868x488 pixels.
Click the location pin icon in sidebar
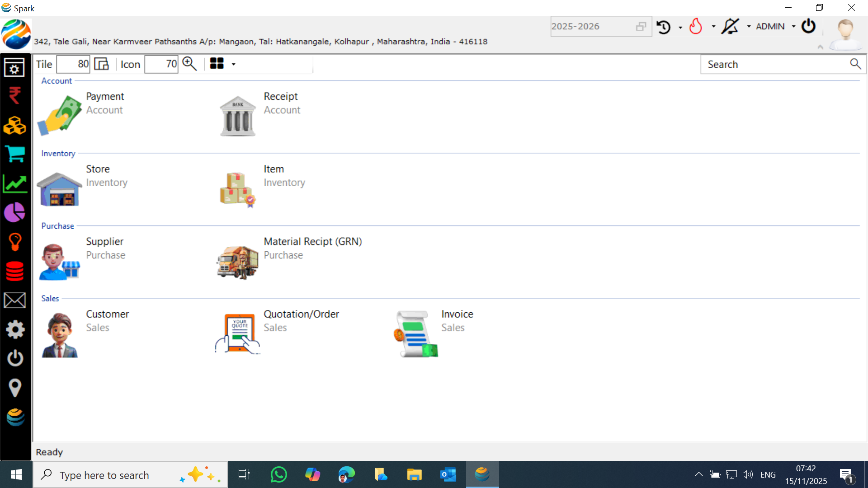coord(15,387)
